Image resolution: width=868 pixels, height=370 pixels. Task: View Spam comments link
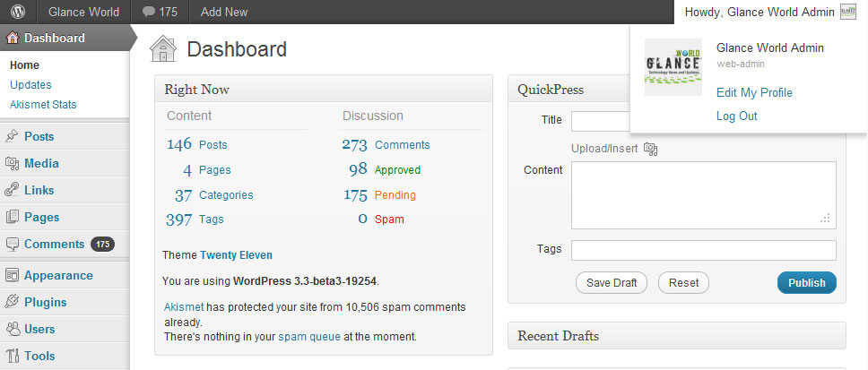pyautogui.click(x=390, y=219)
